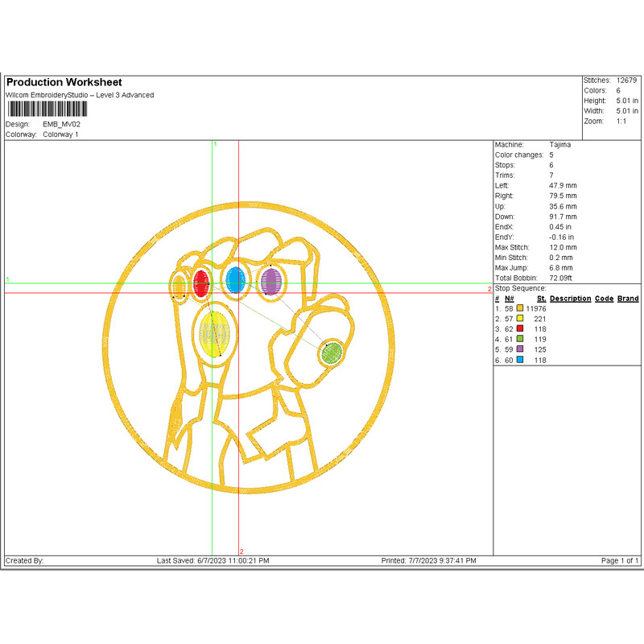This screenshot has height=644, width=644.
Task: Click the orange color swatch for stop 1
Action: click(x=520, y=309)
